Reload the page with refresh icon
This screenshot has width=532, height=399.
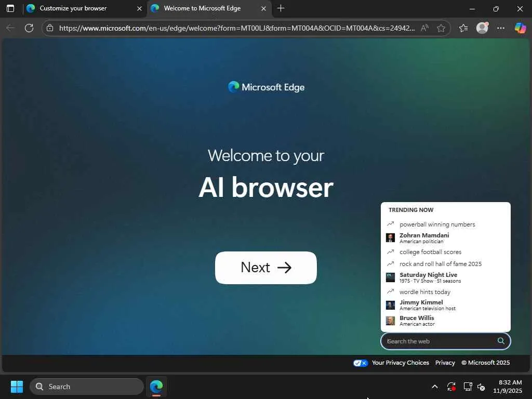pyautogui.click(x=29, y=28)
